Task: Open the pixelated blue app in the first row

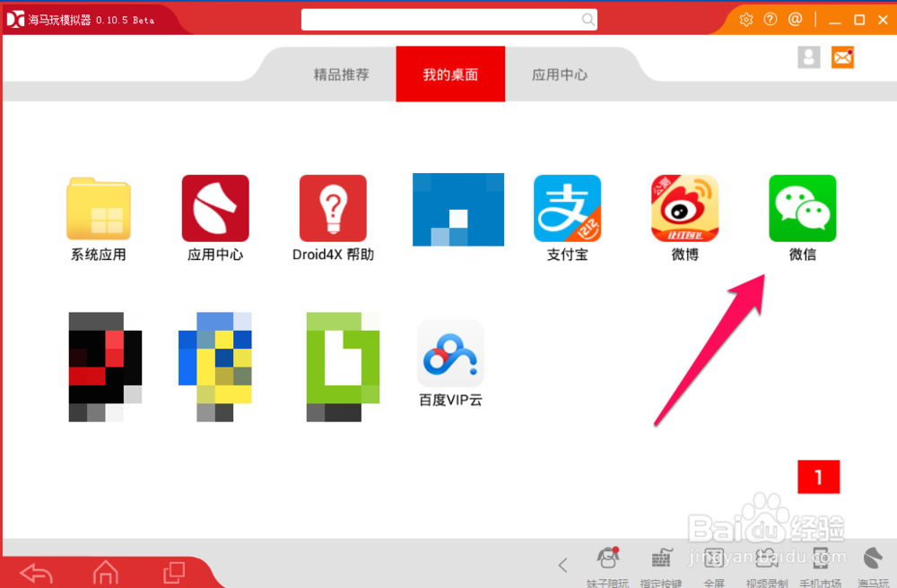Action: (x=458, y=210)
